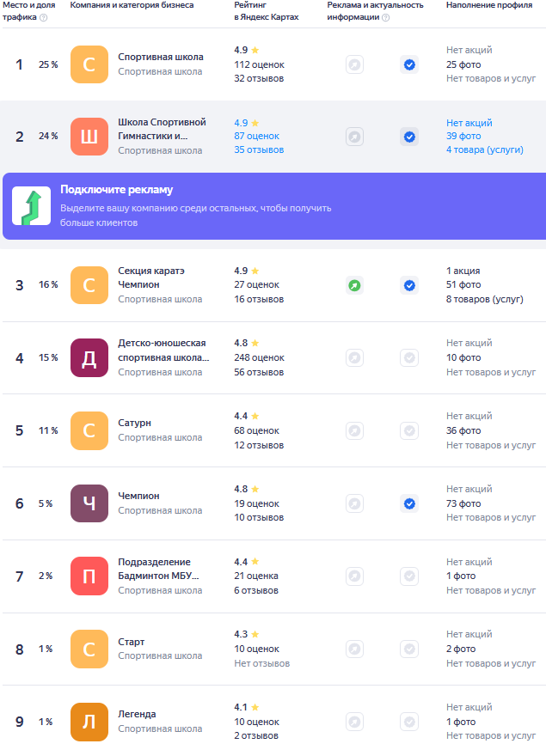Screen dimensions: 546x756
Task: Click the maroon 'Д' avatar of Детско-юношеская школа
Action: [89, 357]
